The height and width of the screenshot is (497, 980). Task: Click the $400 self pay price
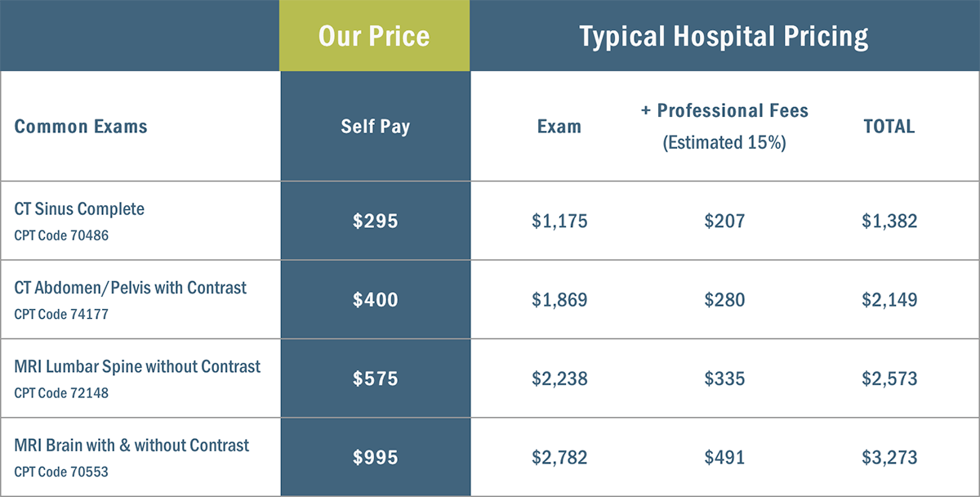[x=375, y=300]
